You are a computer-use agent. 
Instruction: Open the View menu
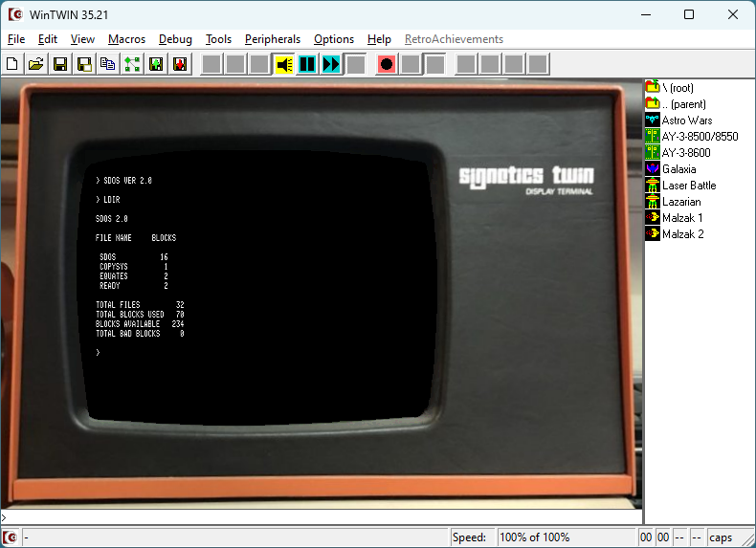click(82, 39)
